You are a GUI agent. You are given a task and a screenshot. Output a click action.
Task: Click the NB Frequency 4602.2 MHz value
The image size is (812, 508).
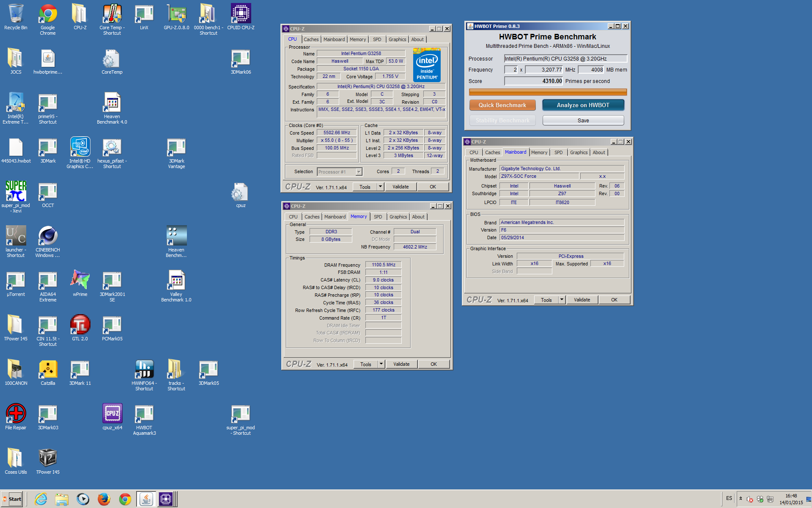415,247
